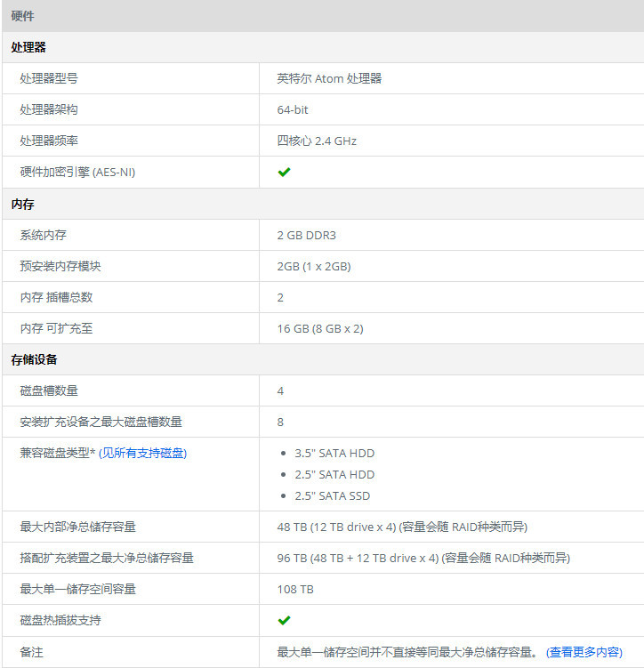Click the 3.5" SATA HDD list item
Viewport: 644px width, 668px height.
point(334,453)
